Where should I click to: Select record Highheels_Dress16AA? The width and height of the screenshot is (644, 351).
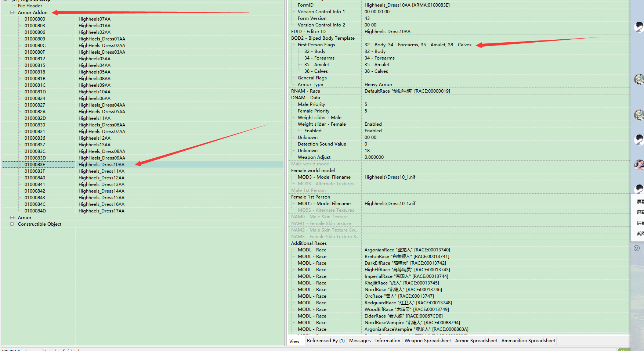(101, 204)
